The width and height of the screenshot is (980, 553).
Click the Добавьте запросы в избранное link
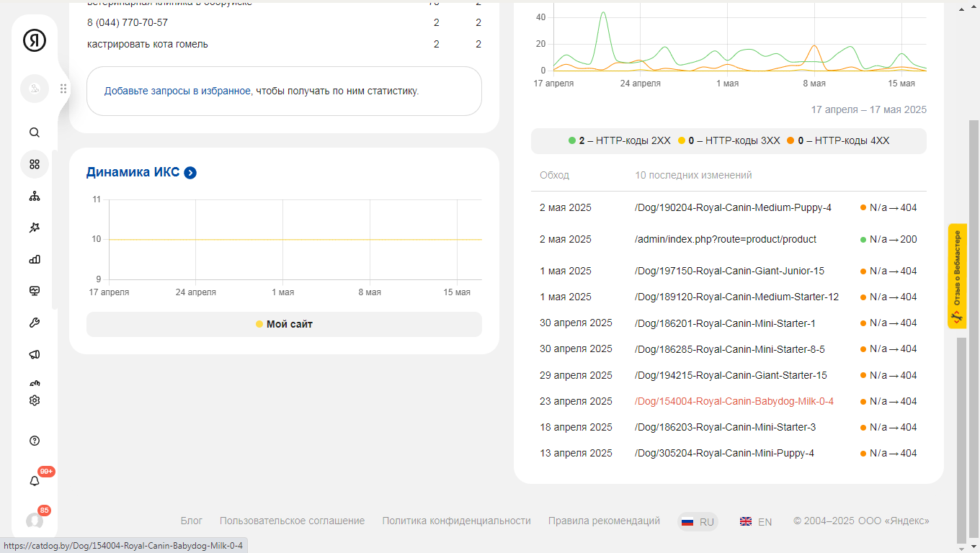(177, 91)
